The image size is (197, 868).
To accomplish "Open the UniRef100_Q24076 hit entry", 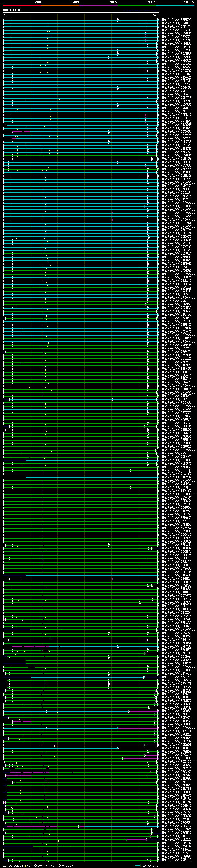I will click(176, 24).
